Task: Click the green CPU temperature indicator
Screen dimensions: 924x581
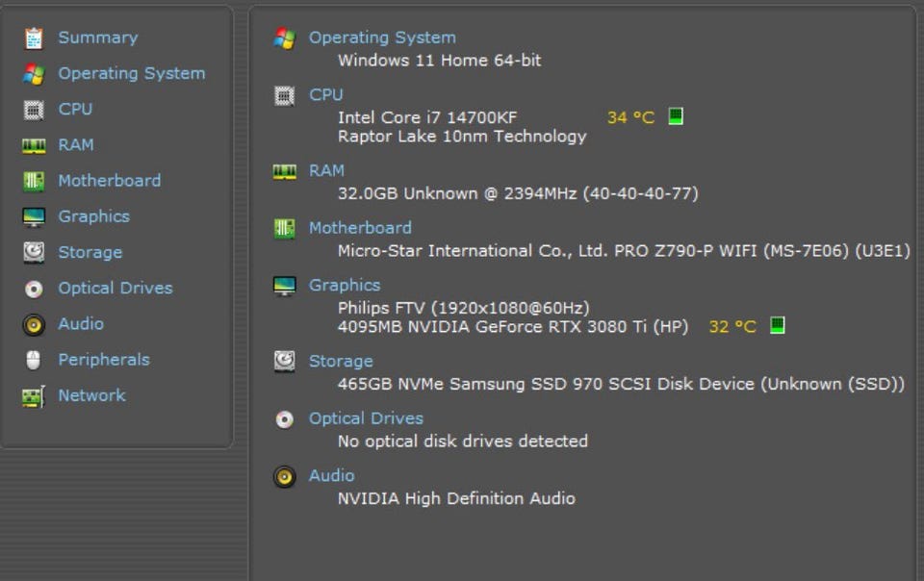Action: (x=676, y=116)
